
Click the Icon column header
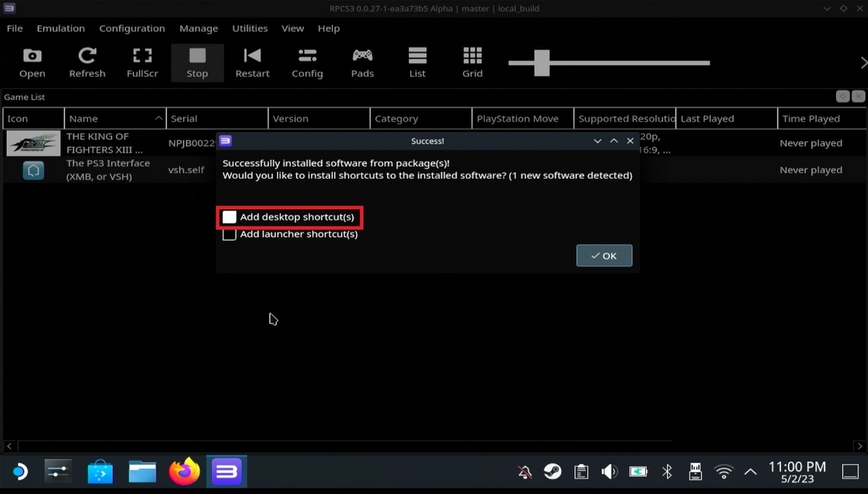point(33,119)
